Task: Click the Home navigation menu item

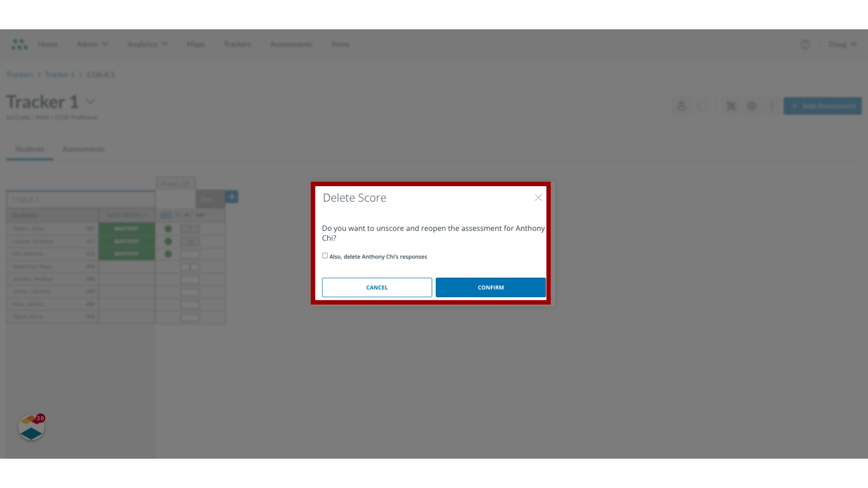Action: click(x=47, y=44)
